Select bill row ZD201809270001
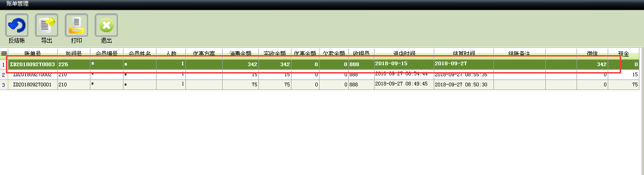The image size is (644, 175). [x=323, y=85]
